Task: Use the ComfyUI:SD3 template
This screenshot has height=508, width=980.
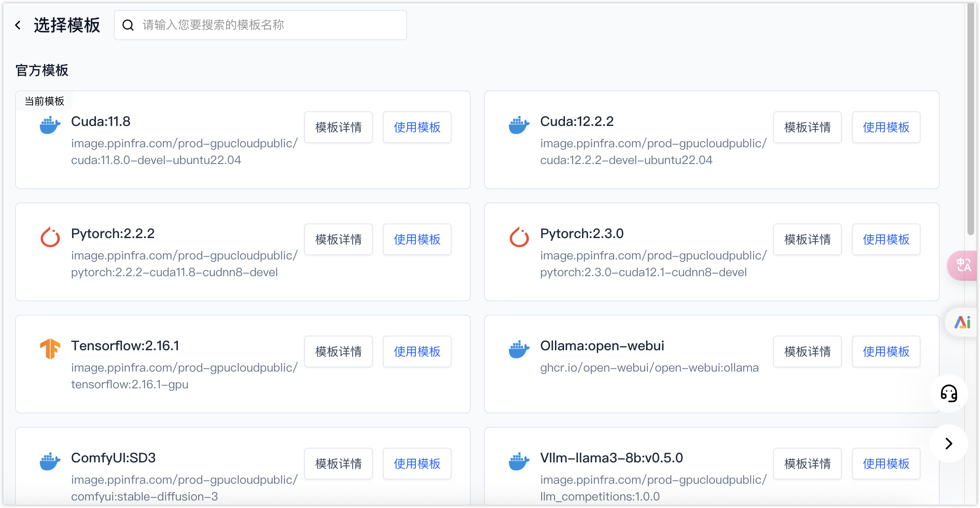Action: (417, 464)
